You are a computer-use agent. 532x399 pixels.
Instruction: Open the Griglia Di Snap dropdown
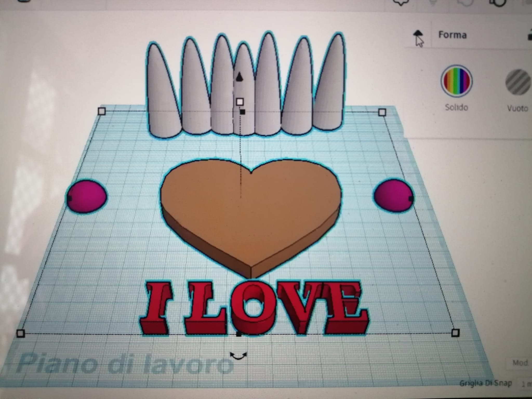(526, 384)
